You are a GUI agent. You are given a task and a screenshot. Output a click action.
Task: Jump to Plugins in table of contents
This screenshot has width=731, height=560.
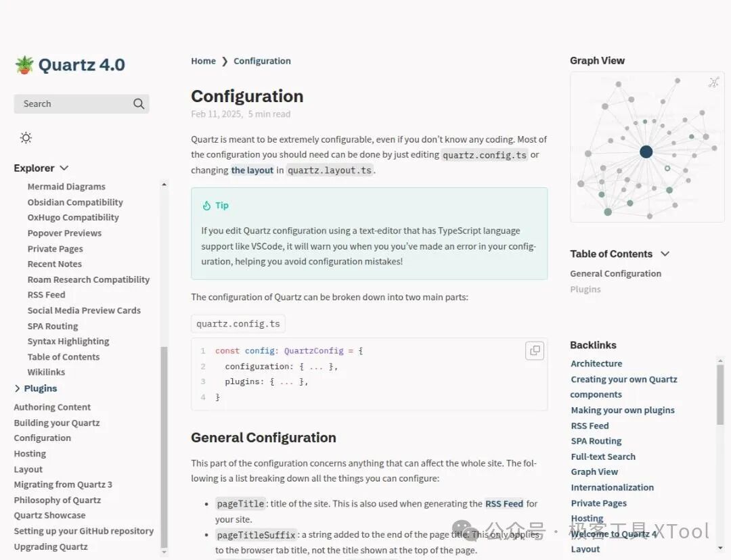coord(585,289)
